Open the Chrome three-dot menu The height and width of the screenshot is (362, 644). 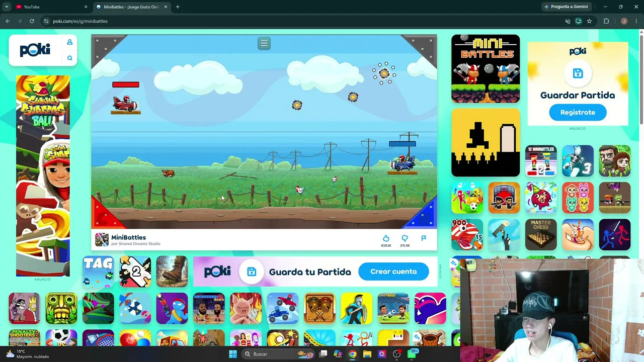pos(636,21)
